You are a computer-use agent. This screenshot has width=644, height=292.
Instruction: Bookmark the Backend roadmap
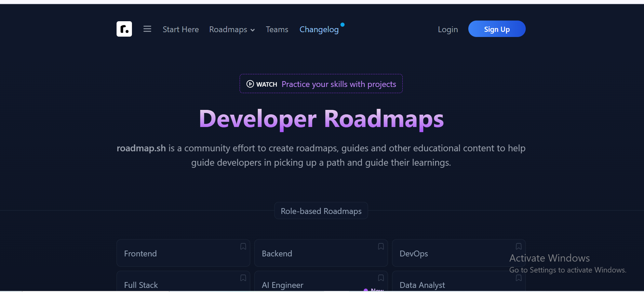(x=381, y=246)
